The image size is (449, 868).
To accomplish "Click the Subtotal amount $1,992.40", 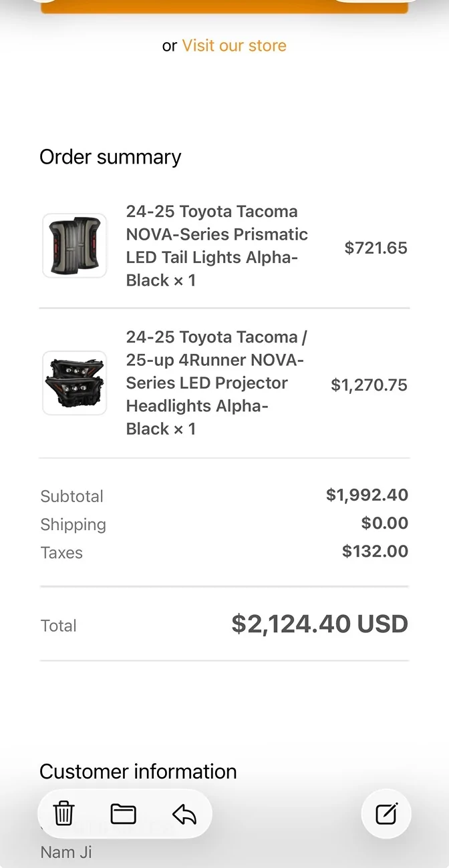I will click(x=367, y=495).
